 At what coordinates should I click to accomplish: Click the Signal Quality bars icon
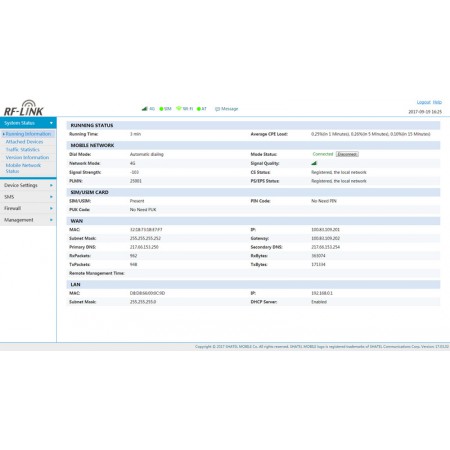[x=314, y=163]
